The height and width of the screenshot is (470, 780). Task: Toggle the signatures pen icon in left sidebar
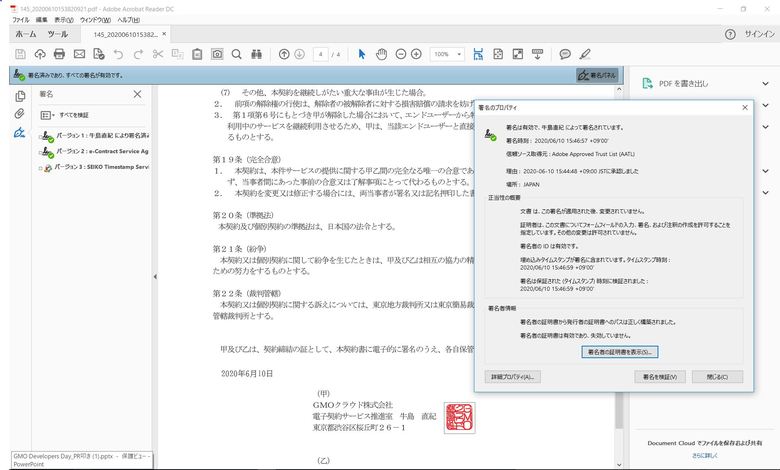tap(19, 132)
